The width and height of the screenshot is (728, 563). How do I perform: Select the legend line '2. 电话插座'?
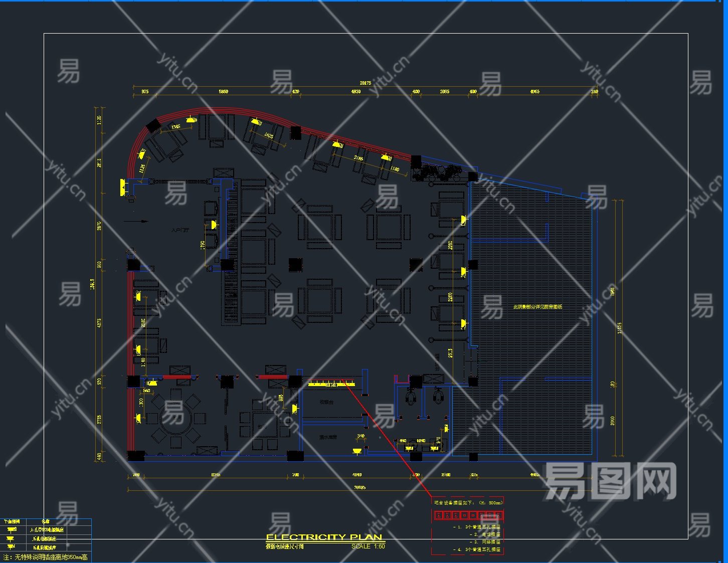485,535
